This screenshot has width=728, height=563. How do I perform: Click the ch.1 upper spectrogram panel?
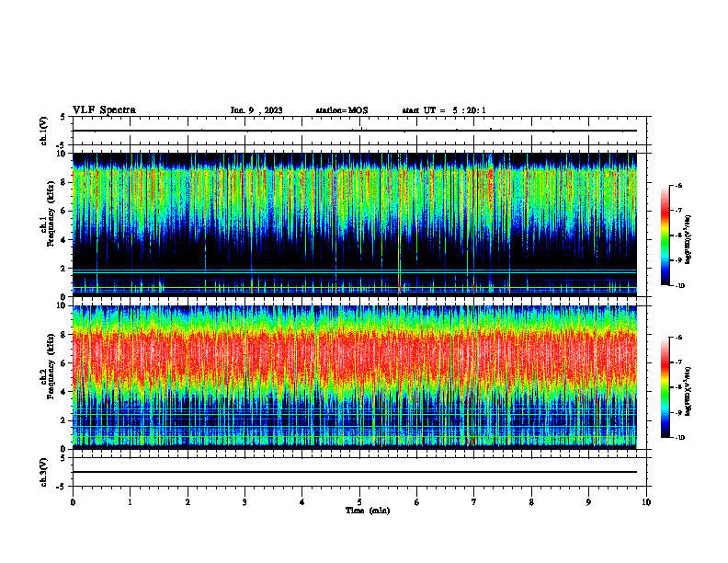[x=355, y=224]
